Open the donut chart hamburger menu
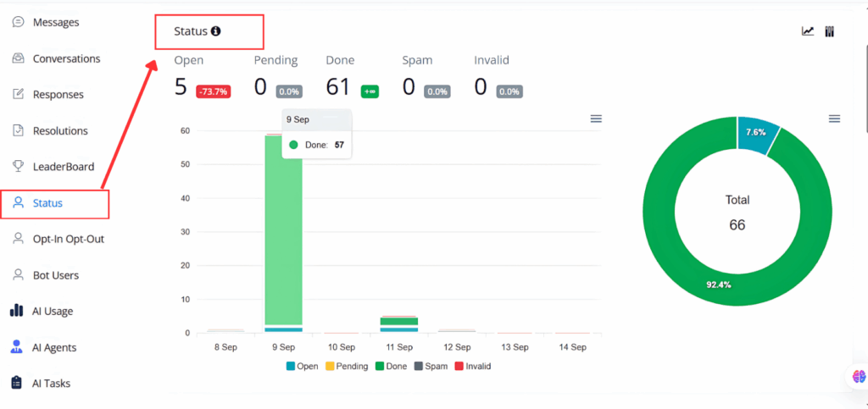Screen dimensions: 868x409 pos(834,119)
